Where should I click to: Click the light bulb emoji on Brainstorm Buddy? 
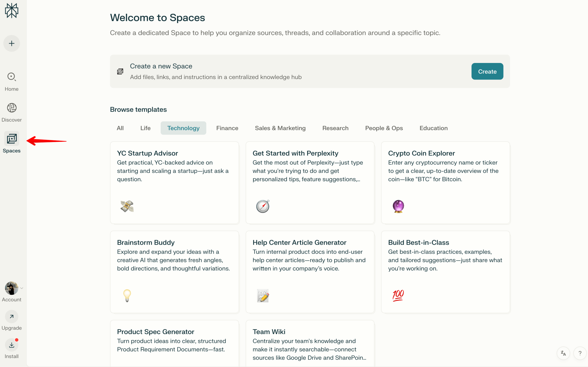click(127, 296)
